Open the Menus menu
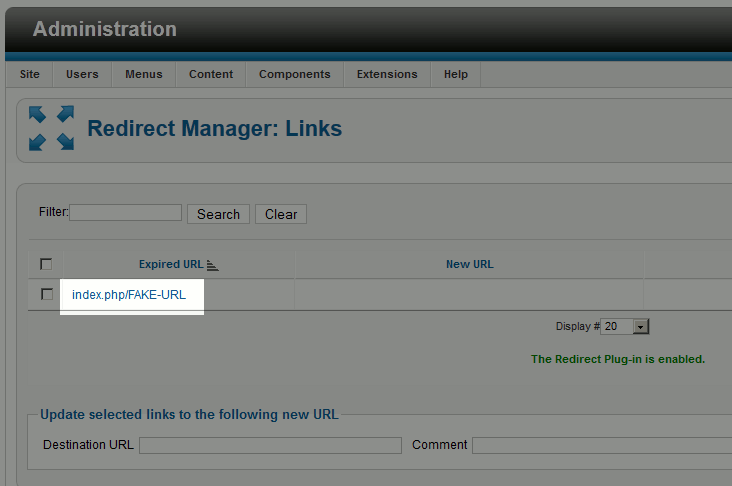Viewport: 732px width, 486px height. click(144, 74)
